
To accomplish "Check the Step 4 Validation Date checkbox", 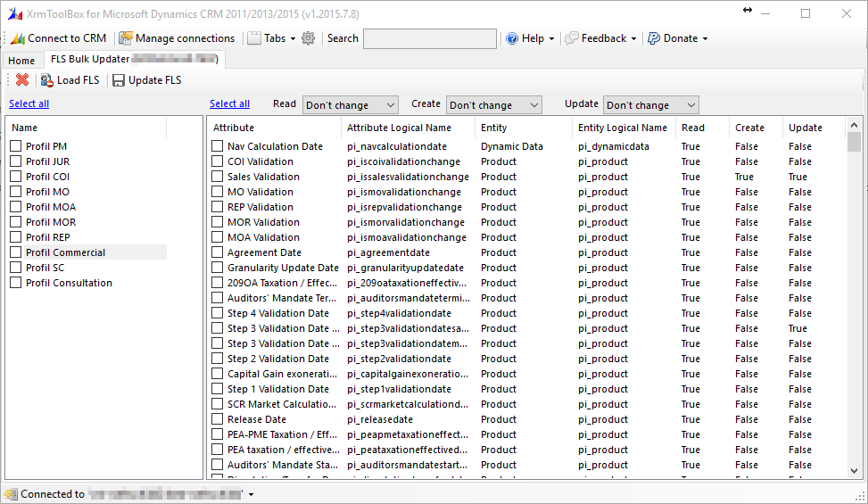I will click(218, 313).
